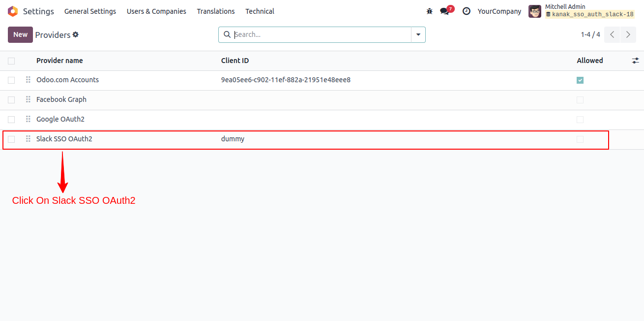
Task: Toggle Allowed checkbox for Slack SSO OAuth2
Action: (580, 139)
